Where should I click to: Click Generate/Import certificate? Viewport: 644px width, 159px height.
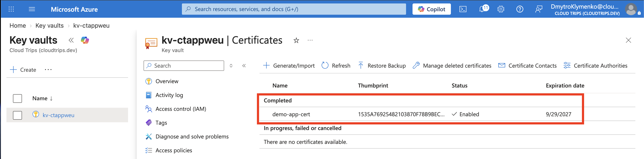pyautogui.click(x=289, y=66)
